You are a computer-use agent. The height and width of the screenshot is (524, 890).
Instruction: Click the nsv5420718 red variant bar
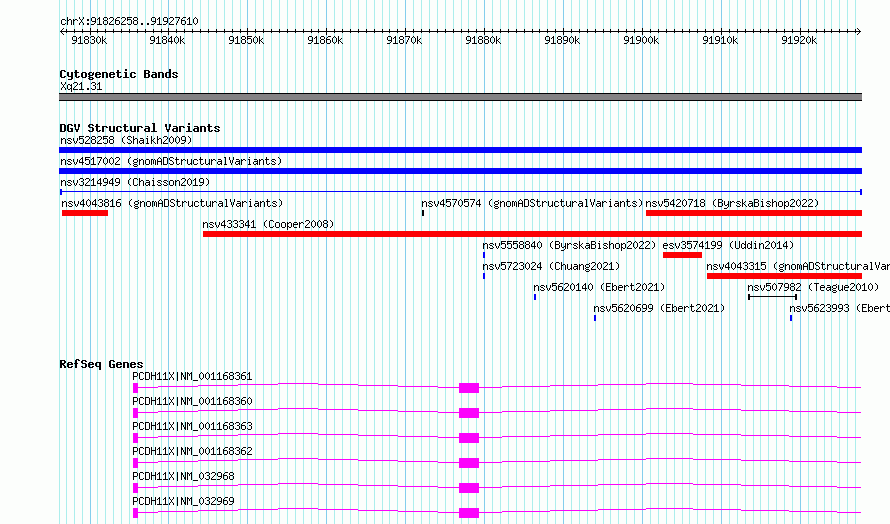click(754, 213)
